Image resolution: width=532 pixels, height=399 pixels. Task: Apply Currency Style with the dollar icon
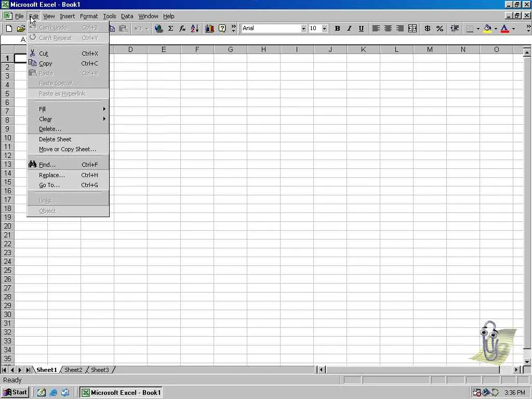(428, 29)
